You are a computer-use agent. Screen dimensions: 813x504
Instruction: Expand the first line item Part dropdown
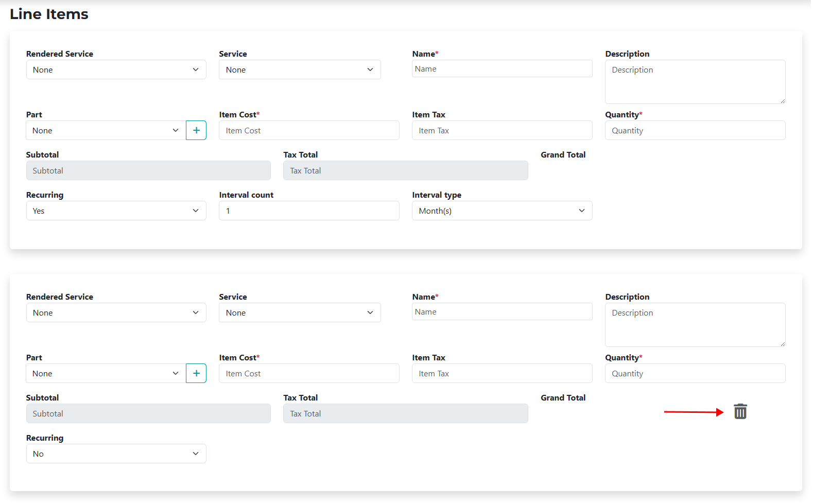coord(106,130)
